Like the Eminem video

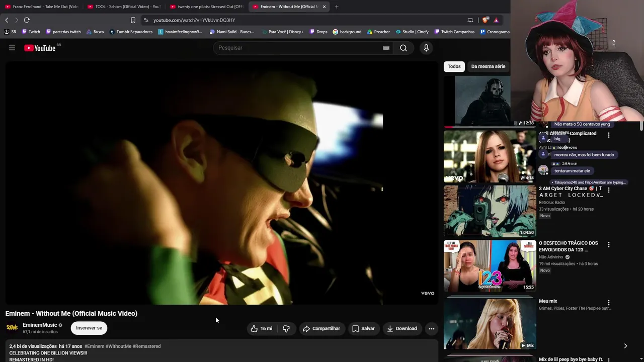coord(261,329)
